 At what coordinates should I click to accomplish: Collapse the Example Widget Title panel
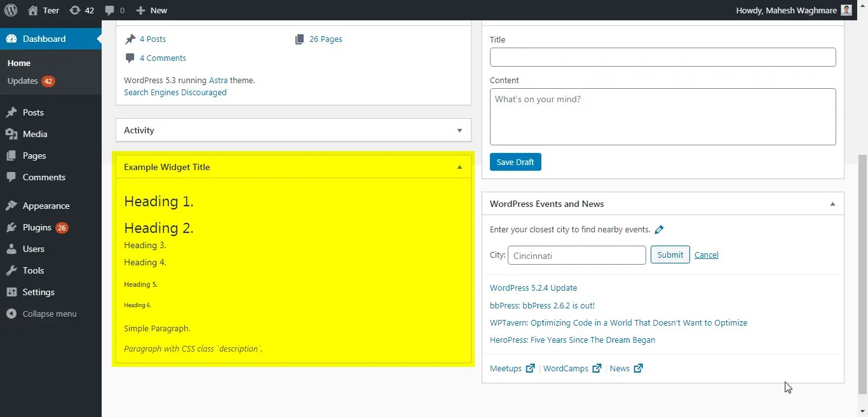(459, 166)
